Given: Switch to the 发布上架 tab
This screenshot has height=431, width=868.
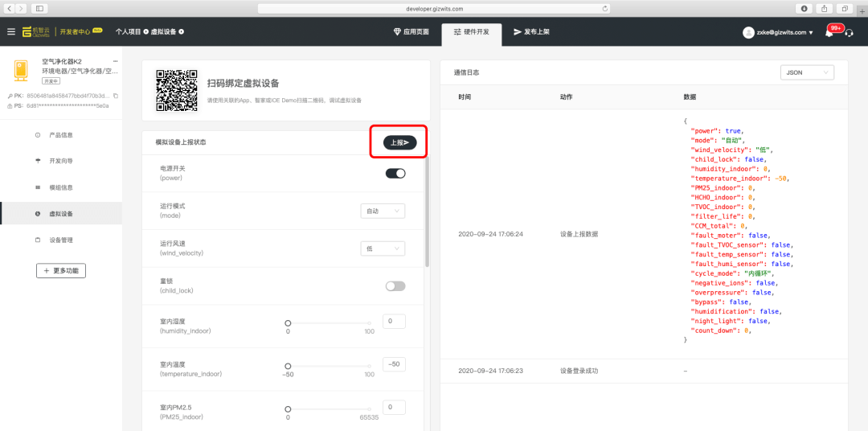Looking at the screenshot, I should pyautogui.click(x=531, y=31).
